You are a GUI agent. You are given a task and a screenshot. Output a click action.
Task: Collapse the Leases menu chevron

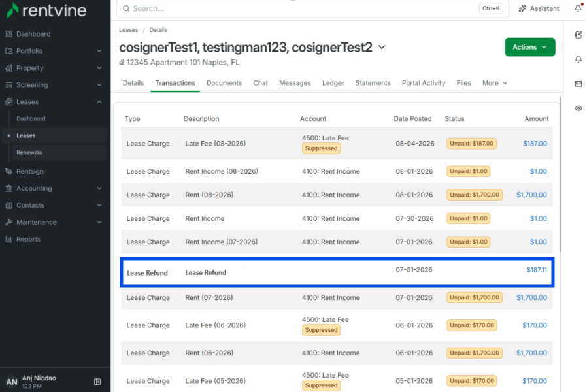[x=99, y=101]
